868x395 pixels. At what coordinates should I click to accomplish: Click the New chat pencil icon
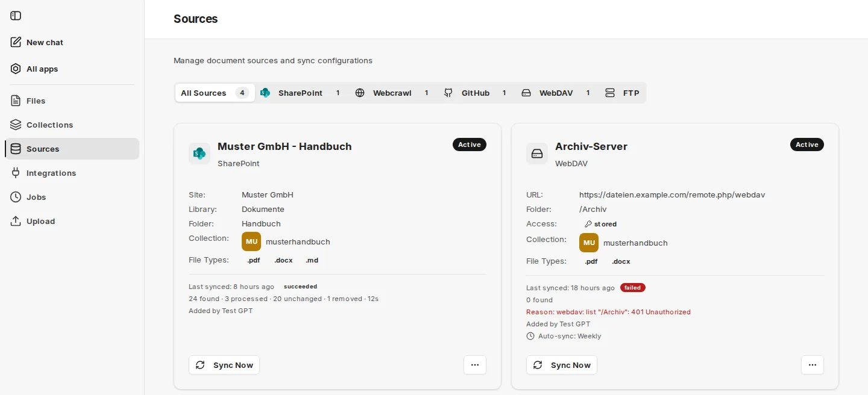point(16,42)
